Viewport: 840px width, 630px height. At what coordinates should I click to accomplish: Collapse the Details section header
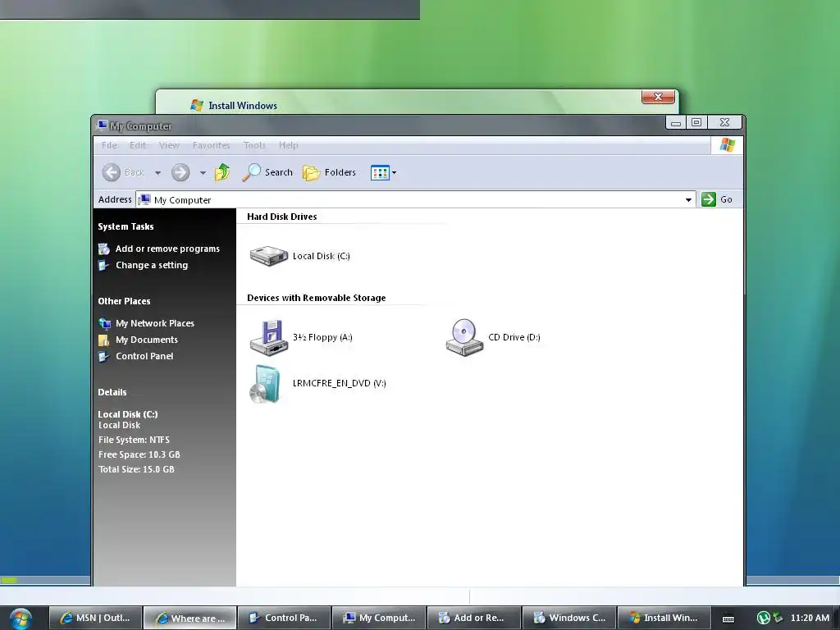tap(112, 392)
